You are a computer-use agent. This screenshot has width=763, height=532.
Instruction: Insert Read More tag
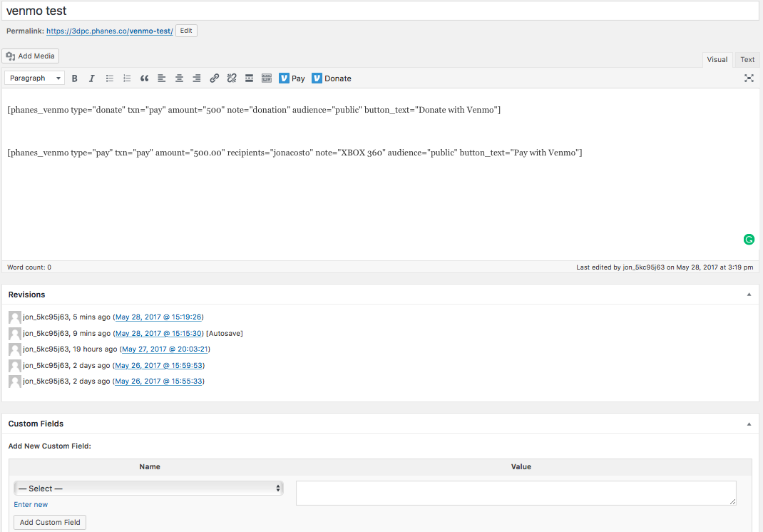pos(249,78)
